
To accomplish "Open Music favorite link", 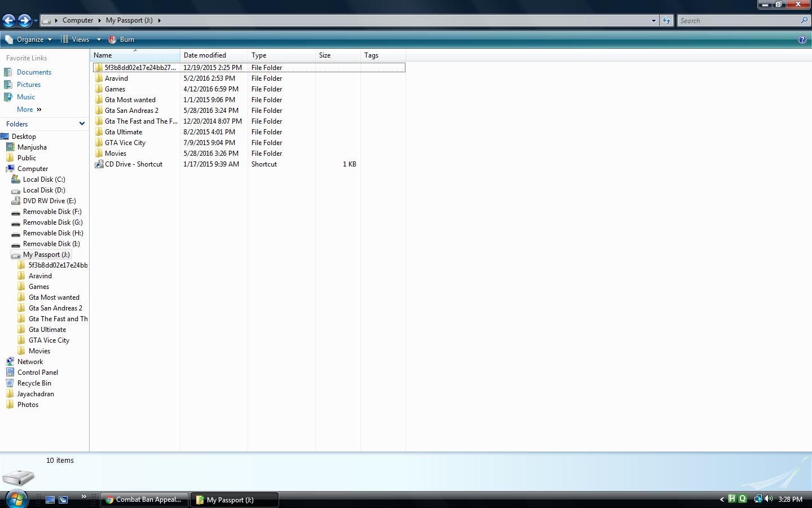I will tap(25, 97).
